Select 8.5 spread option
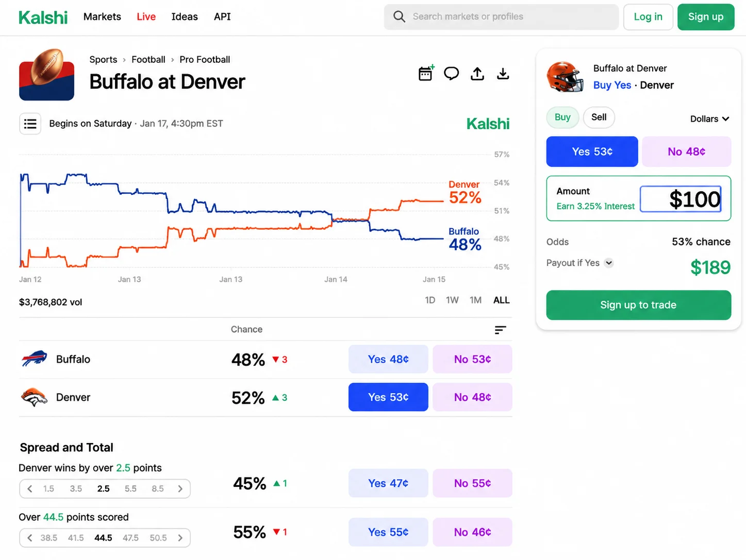 coord(158,489)
